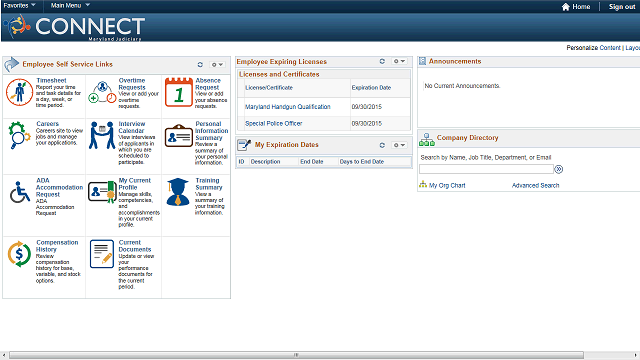Screen dimensions: 640x360
Task: Open the Overtime Requests link
Action: [132, 84]
